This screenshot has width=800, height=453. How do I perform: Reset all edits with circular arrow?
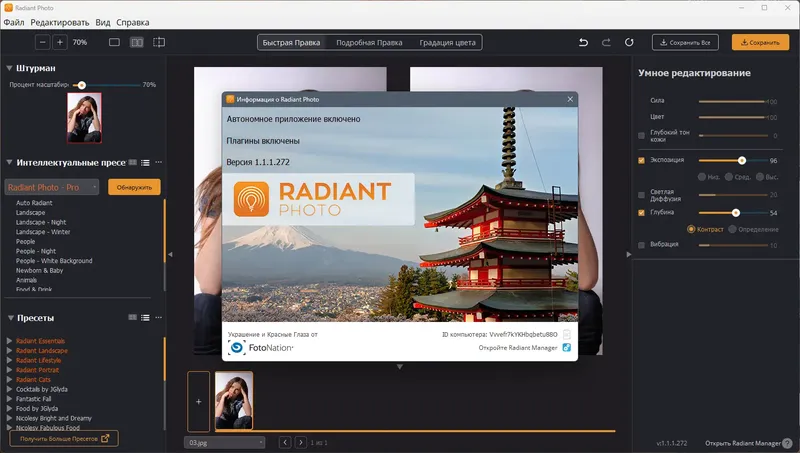click(629, 42)
